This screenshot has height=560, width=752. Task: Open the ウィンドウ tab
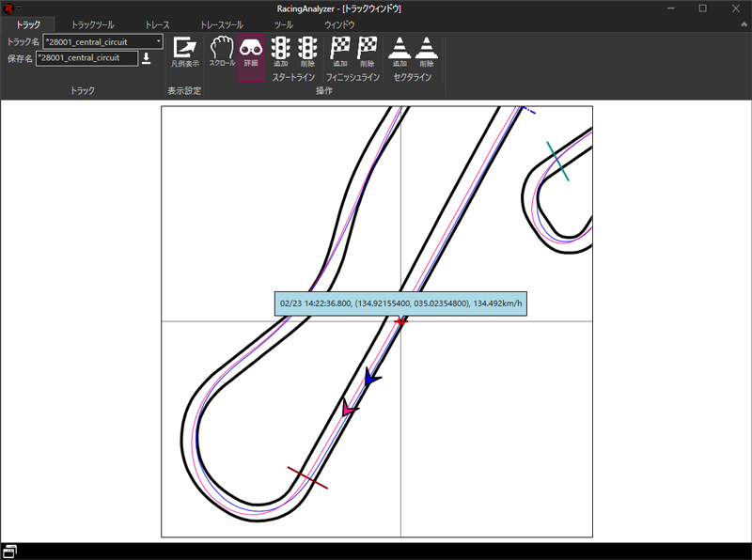339,24
